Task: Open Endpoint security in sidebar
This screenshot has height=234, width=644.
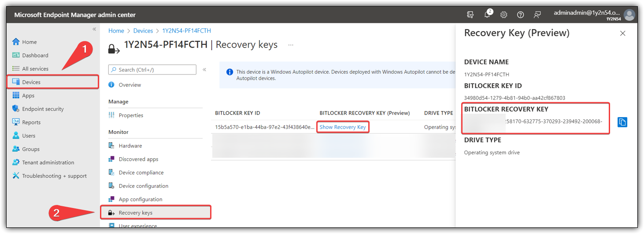Action: (43, 109)
